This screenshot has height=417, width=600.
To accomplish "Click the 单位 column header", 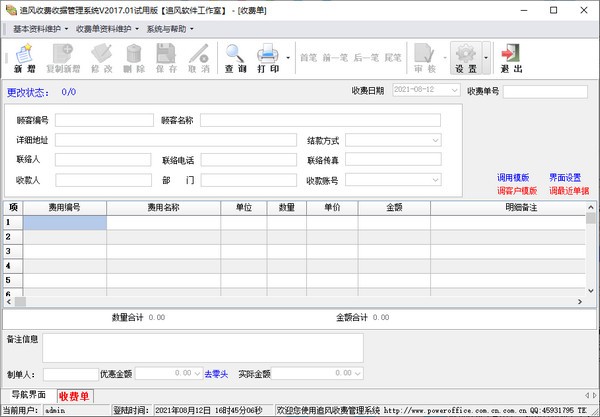I will pos(244,208).
